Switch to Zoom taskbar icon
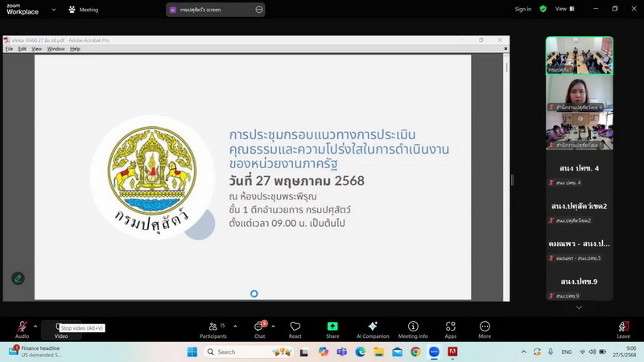Image resolution: width=644 pixels, height=362 pixels. (x=434, y=352)
